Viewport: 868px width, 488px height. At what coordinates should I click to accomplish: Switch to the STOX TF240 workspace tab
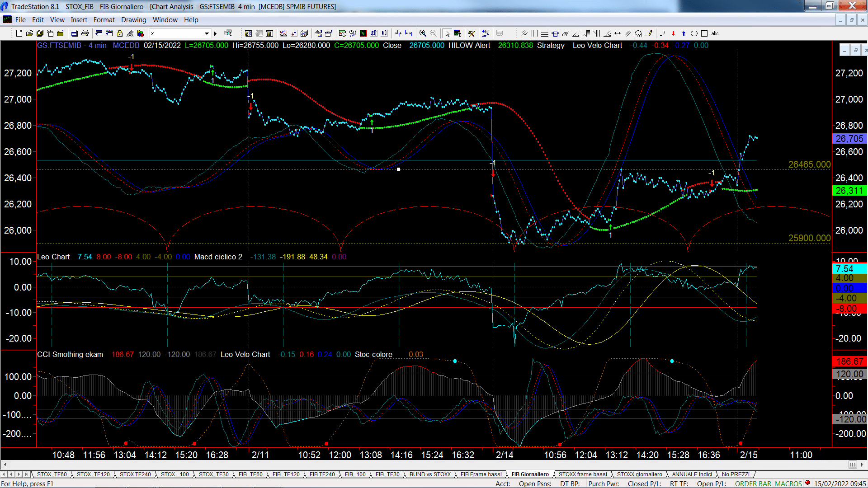pos(135,474)
